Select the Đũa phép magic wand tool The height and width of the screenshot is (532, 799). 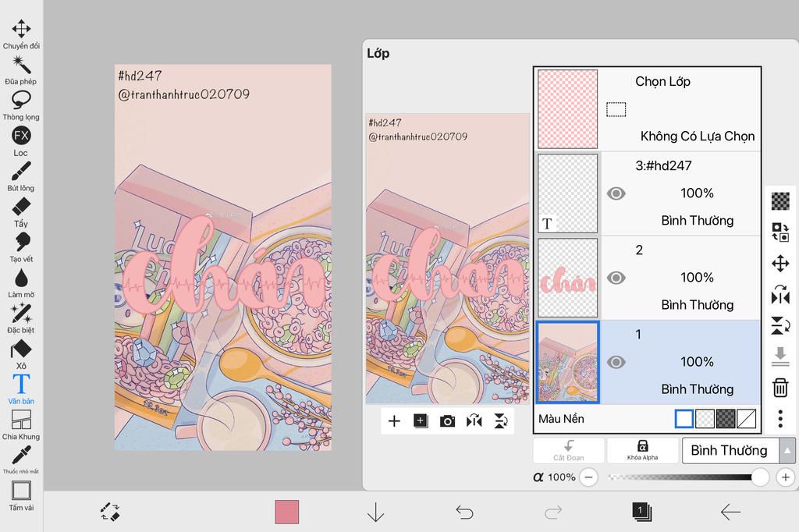click(21, 69)
